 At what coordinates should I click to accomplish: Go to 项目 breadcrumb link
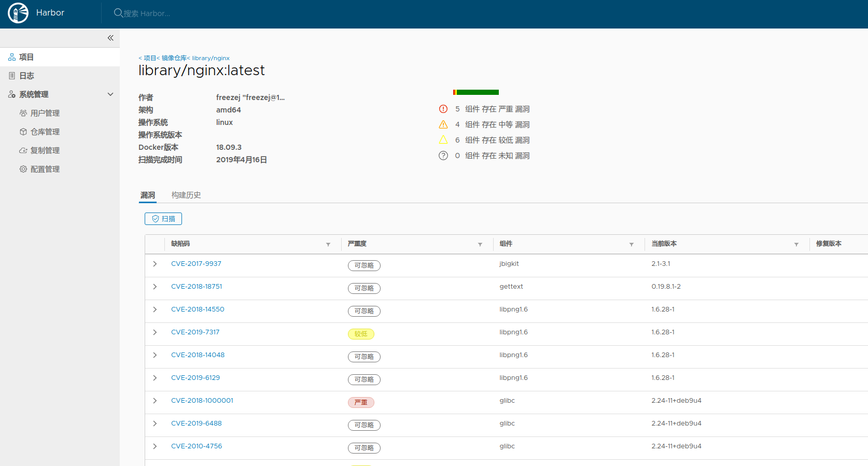point(149,58)
